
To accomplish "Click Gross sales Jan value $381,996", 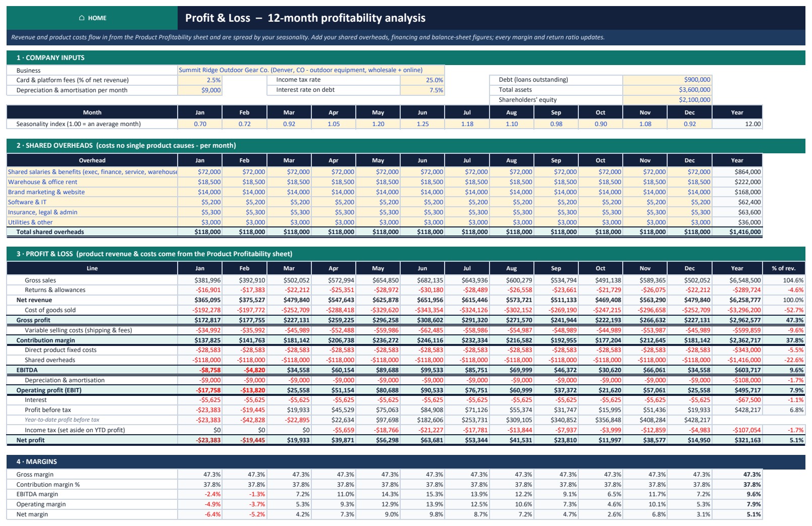I will click(x=200, y=280).
